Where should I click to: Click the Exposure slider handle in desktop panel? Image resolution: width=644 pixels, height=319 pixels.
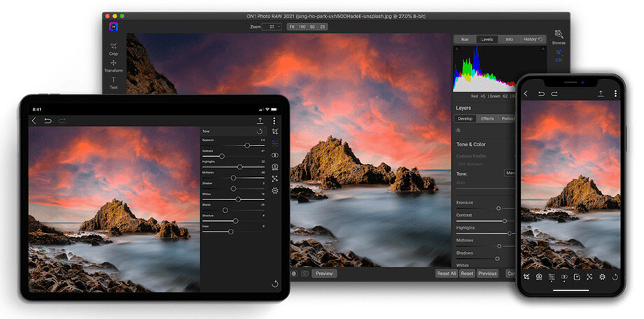pyautogui.click(x=498, y=208)
